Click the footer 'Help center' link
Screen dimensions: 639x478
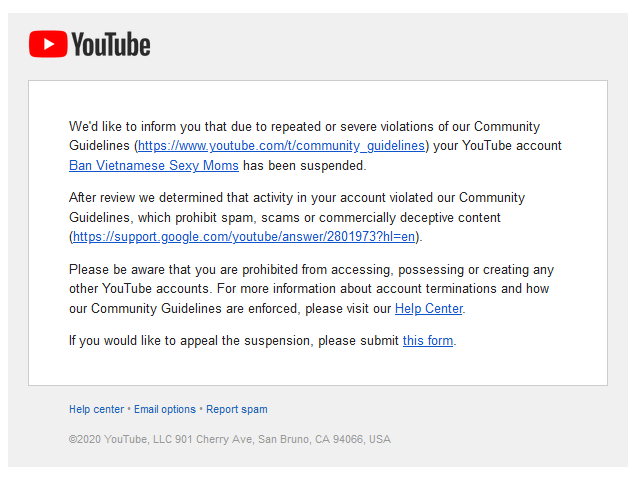click(97, 409)
